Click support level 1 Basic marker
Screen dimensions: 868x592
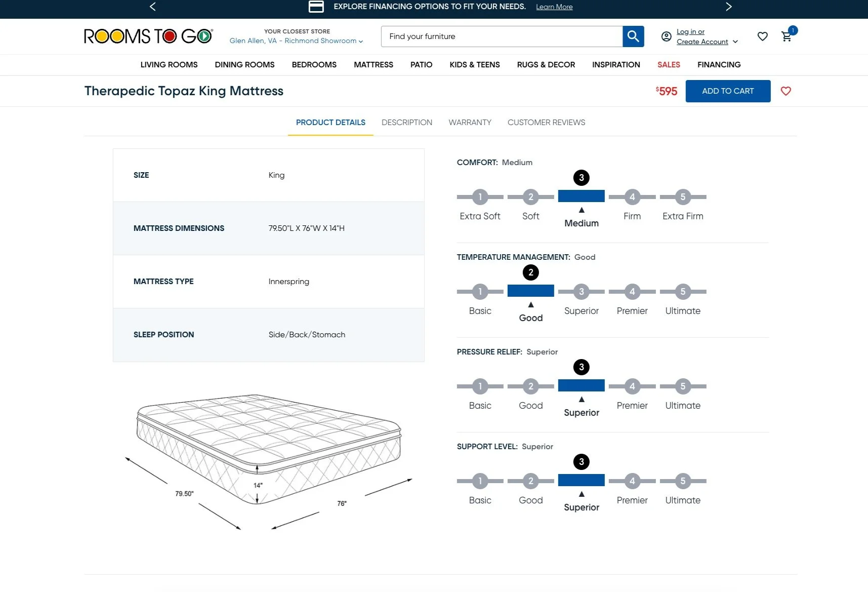click(x=480, y=481)
